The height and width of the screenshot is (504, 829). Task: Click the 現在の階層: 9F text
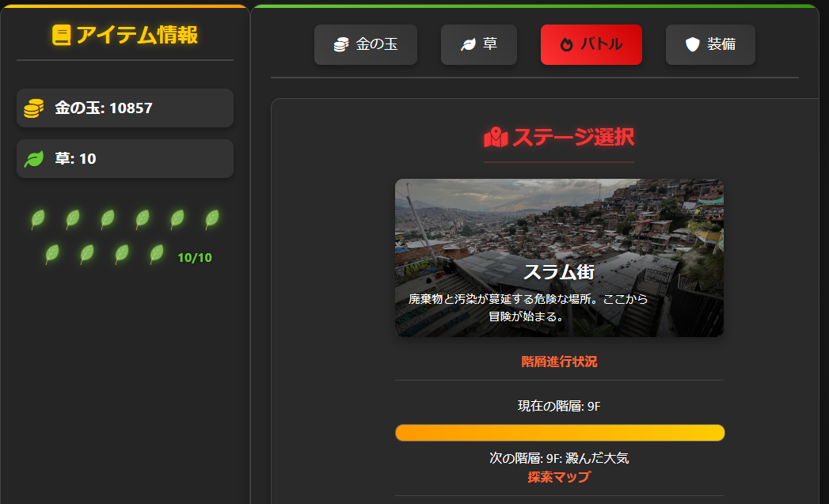(559, 406)
